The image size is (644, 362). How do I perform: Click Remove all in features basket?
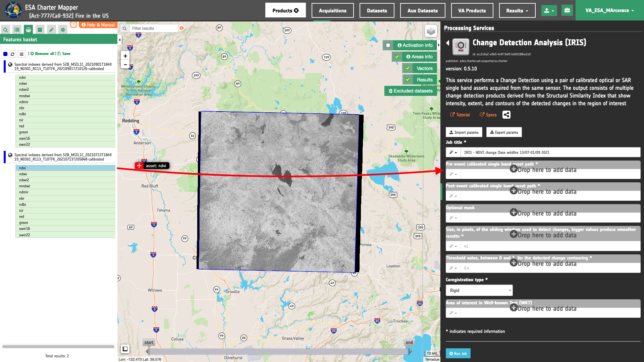click(x=42, y=54)
